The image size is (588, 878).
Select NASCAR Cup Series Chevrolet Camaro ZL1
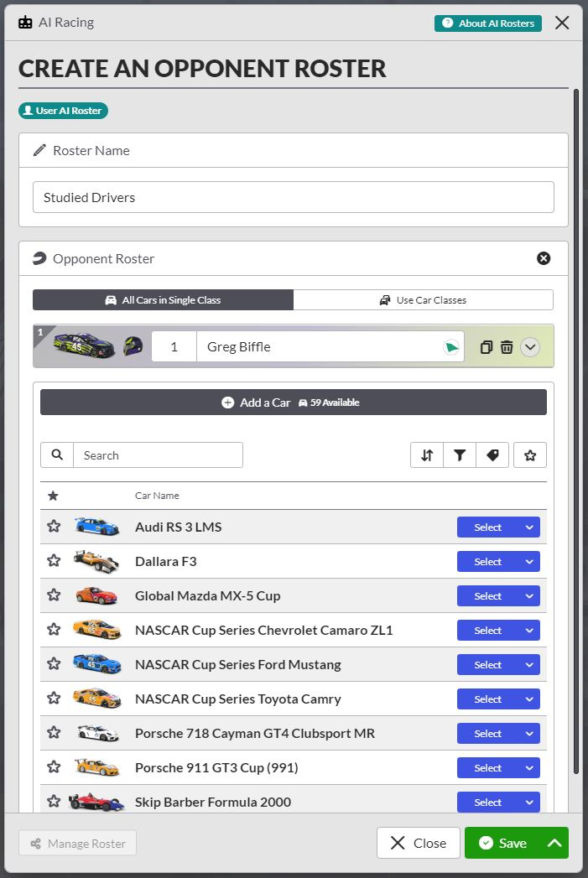pyautogui.click(x=487, y=630)
